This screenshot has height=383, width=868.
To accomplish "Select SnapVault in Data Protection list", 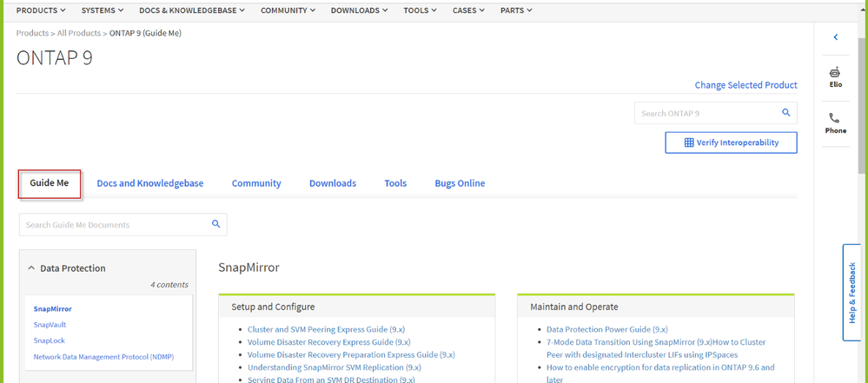I will click(x=50, y=324).
